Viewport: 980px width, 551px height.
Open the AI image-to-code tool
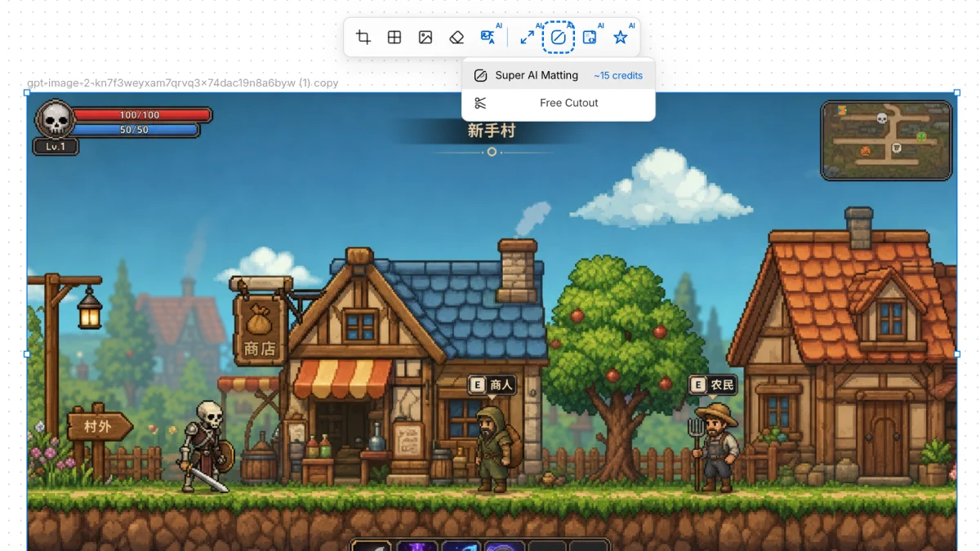[590, 38]
